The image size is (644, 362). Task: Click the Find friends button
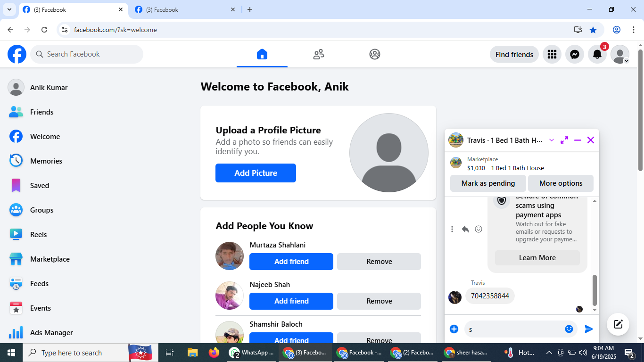pyautogui.click(x=514, y=54)
